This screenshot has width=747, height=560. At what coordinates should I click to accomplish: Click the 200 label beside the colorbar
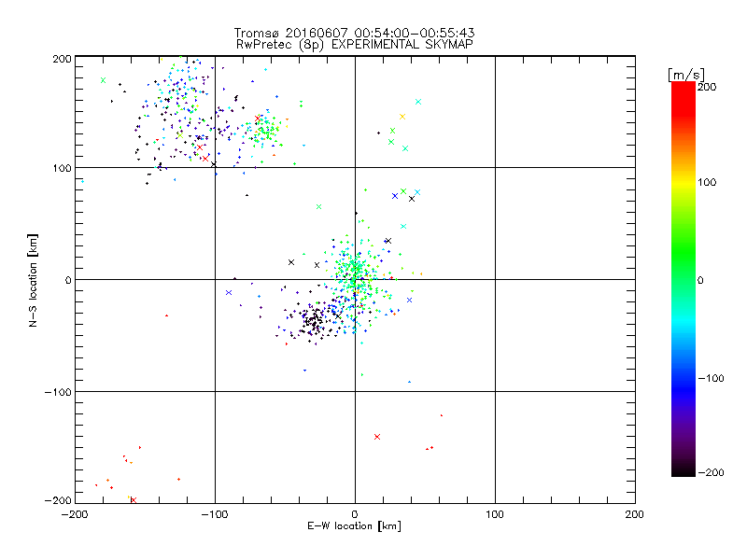707,87
